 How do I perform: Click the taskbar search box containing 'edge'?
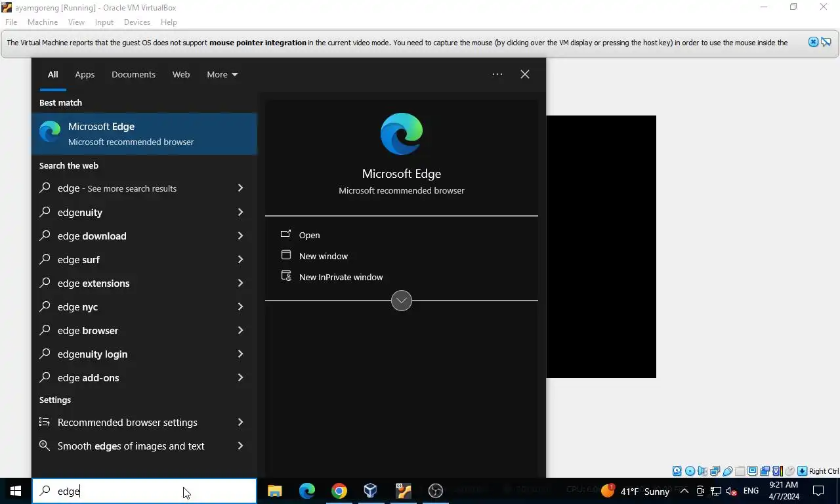[144, 491]
